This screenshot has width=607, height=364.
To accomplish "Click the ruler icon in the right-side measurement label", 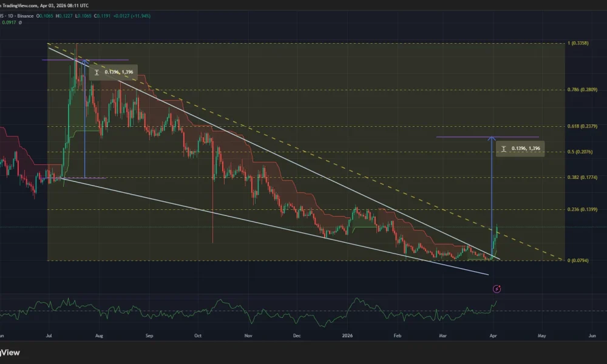I will click(503, 148).
